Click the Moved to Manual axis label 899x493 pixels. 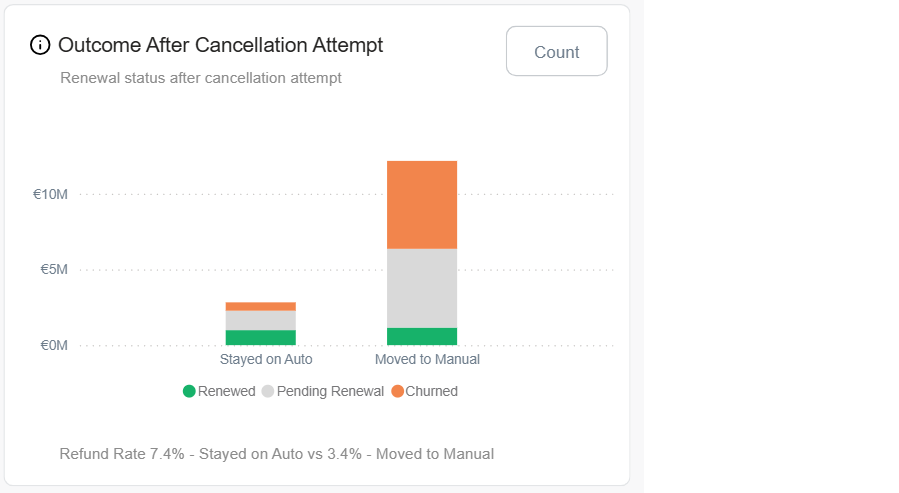(x=427, y=359)
